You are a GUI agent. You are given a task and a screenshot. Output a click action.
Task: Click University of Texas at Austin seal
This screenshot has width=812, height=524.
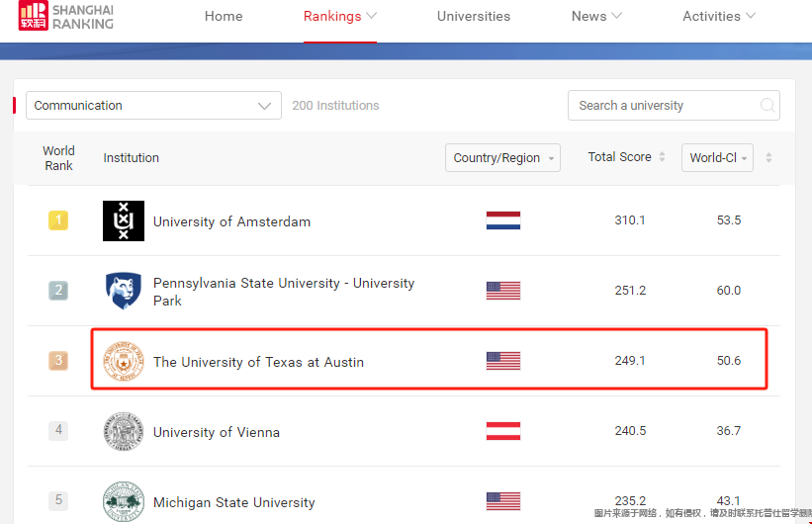(x=124, y=361)
